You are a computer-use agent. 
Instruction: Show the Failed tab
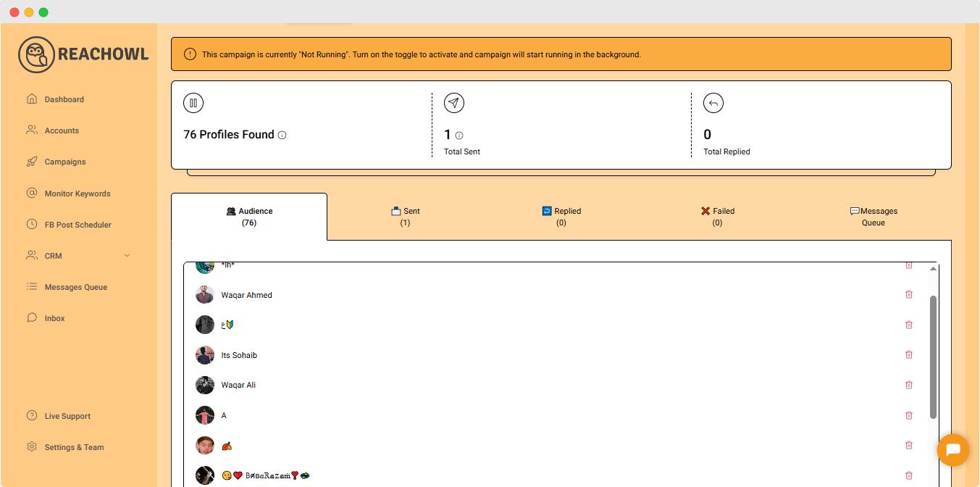point(717,217)
